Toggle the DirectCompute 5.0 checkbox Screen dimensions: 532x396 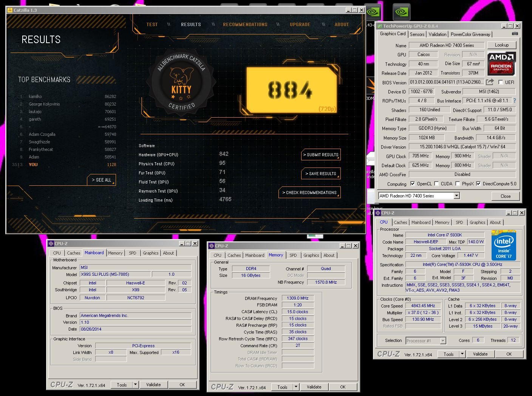point(478,184)
